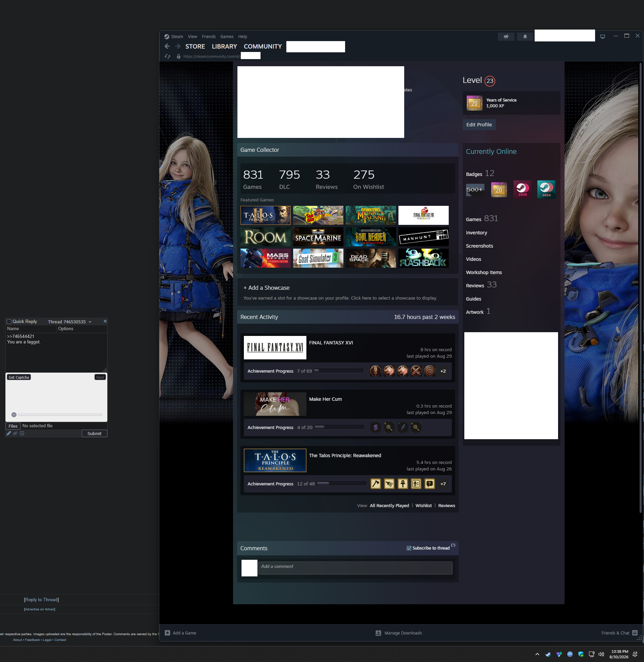Close the Quick Reply window
Viewport: 644px width, 662px height.
point(105,321)
